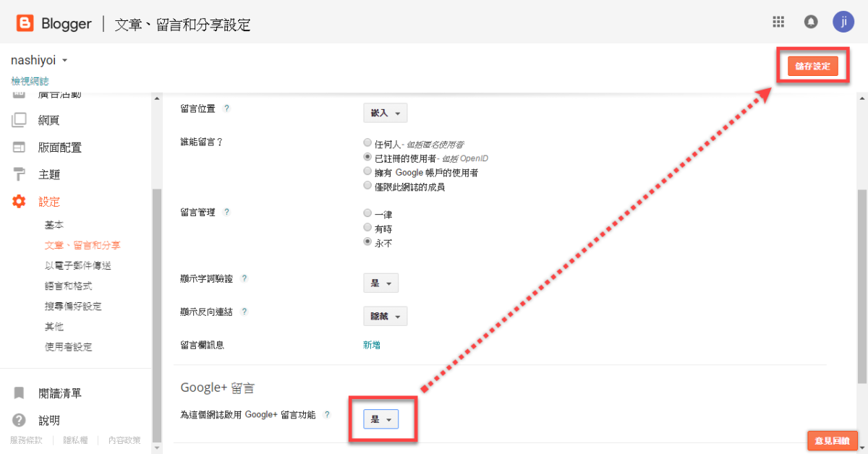Select 擁有 Google 帳戶的使用者 option
The width and height of the screenshot is (868, 454).
coord(368,172)
